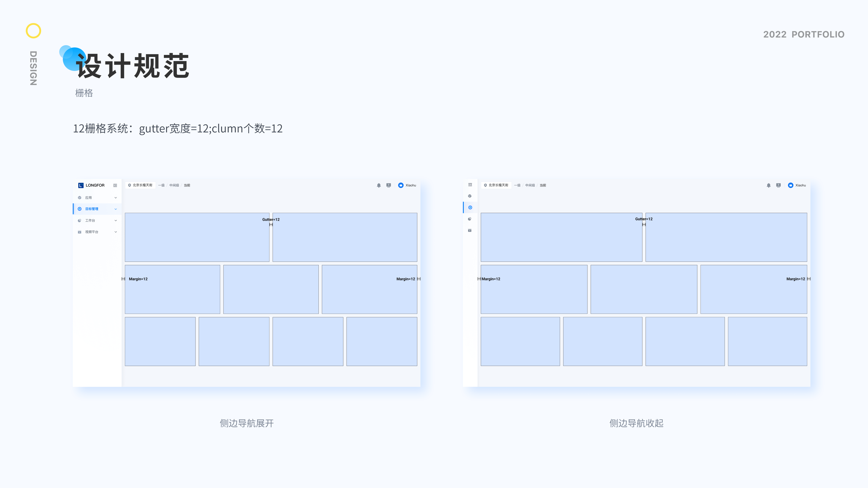868x488 pixels.
Task: Click the 侧边导航收起 caption
Action: 637,423
